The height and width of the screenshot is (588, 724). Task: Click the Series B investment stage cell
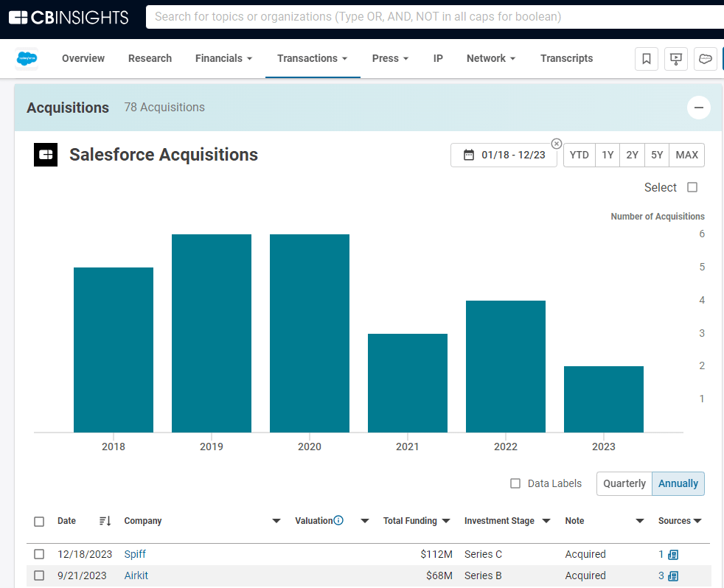click(x=483, y=575)
